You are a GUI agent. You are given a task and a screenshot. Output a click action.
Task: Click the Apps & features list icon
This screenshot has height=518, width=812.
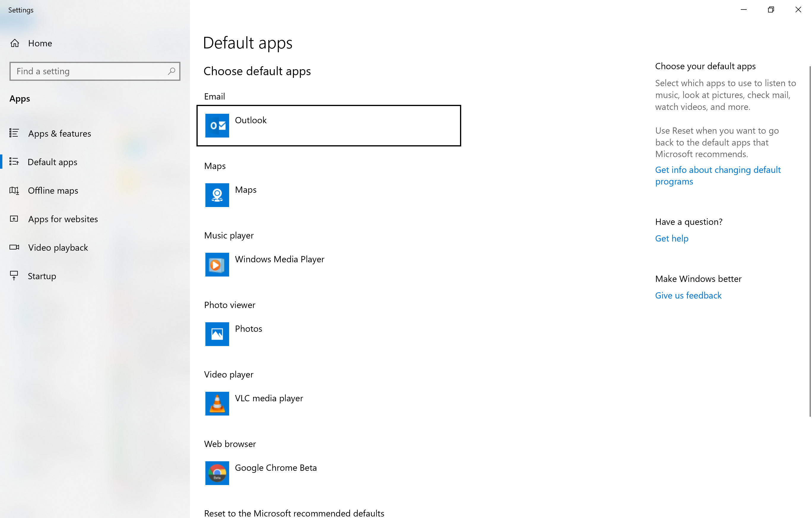coord(14,133)
